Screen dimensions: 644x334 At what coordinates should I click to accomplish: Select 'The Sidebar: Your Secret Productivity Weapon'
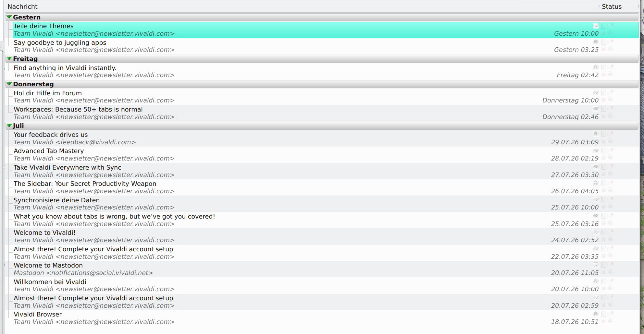[85, 184]
